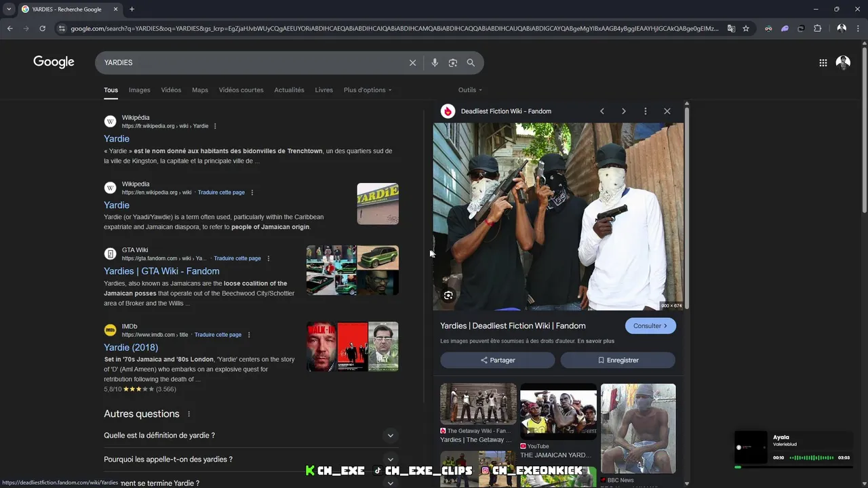This screenshot has height=488, width=868.
Task: Click the Chrome address bar URL
Action: pyautogui.click(x=393, y=28)
